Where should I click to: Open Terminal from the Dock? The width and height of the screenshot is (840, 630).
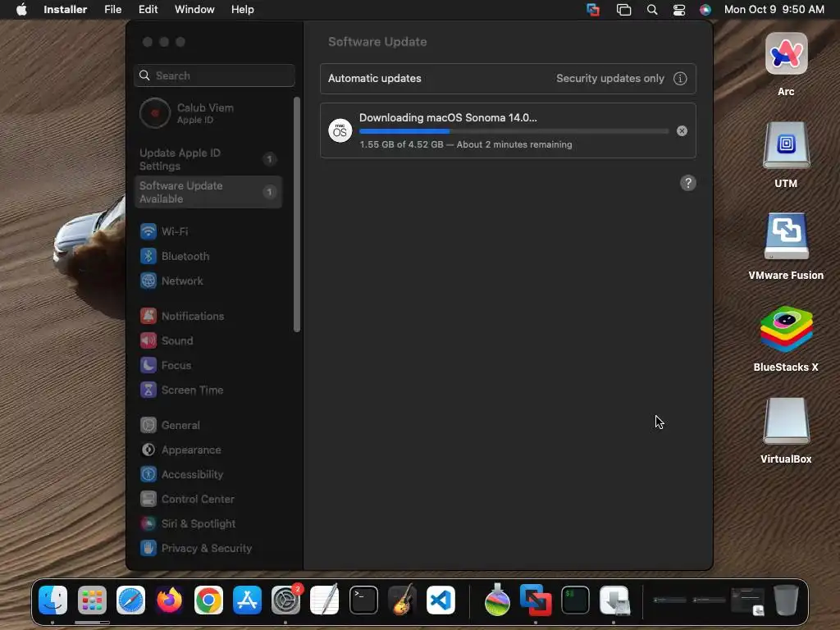(x=363, y=600)
